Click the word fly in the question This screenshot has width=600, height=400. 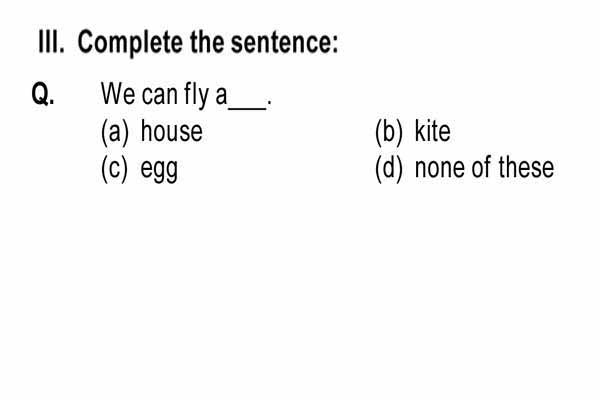[196, 96]
